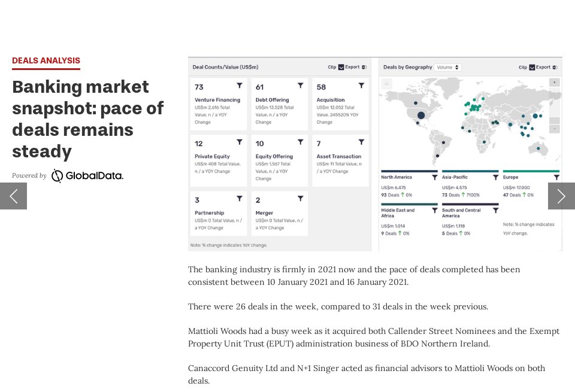575x392 pixels.
Task: Open the Deals Analysis section link
Action: pos(46,60)
